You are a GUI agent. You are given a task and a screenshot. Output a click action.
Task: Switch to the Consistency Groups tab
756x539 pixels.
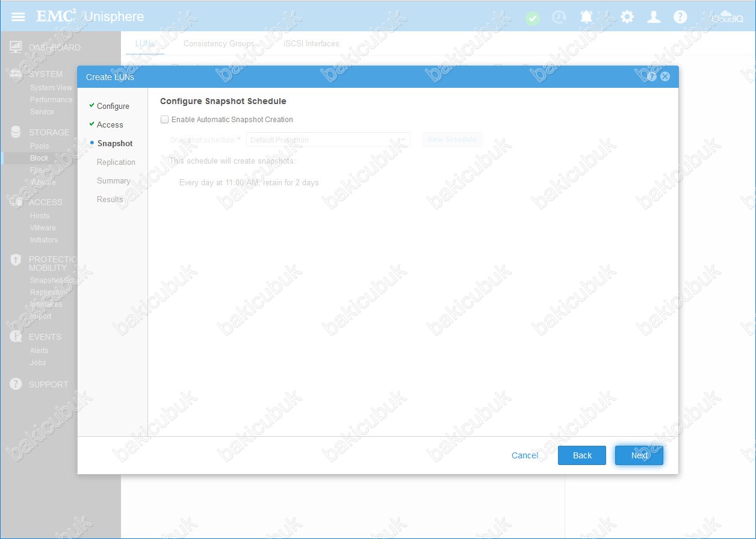point(218,43)
